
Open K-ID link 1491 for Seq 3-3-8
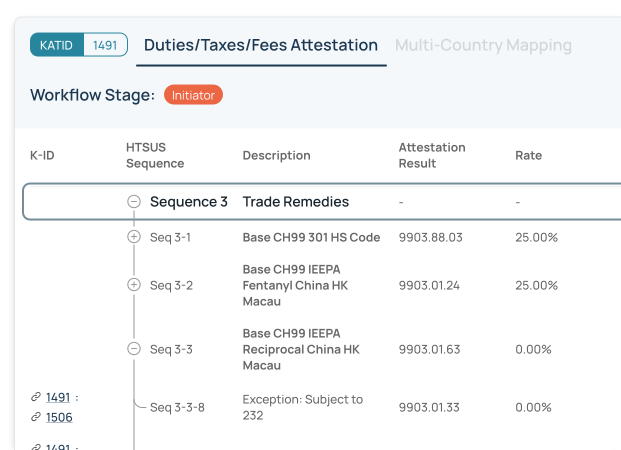click(x=58, y=397)
